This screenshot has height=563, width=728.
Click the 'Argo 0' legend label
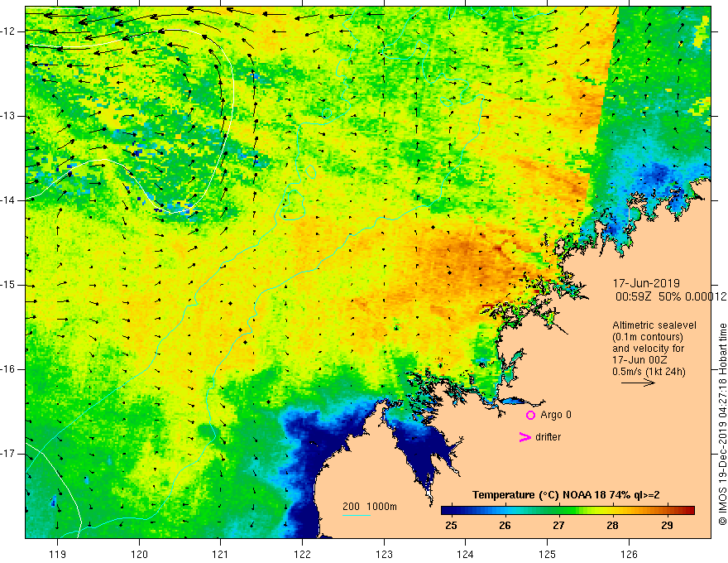[x=556, y=415]
